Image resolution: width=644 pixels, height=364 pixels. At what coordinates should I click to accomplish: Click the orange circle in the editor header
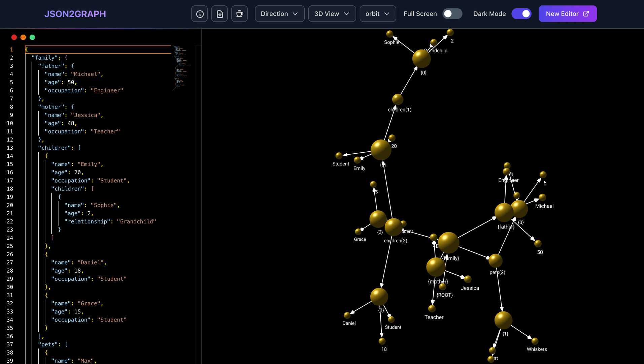23,37
